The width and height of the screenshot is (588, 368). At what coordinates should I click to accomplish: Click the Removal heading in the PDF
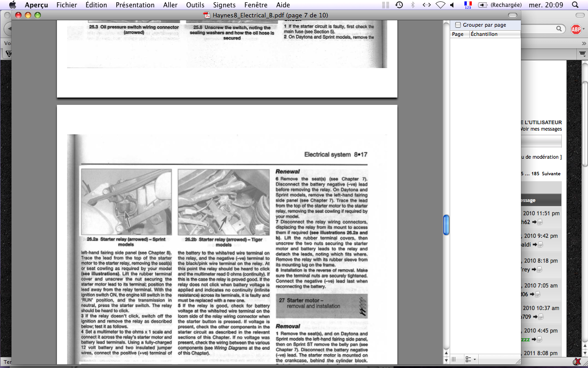coord(288,326)
